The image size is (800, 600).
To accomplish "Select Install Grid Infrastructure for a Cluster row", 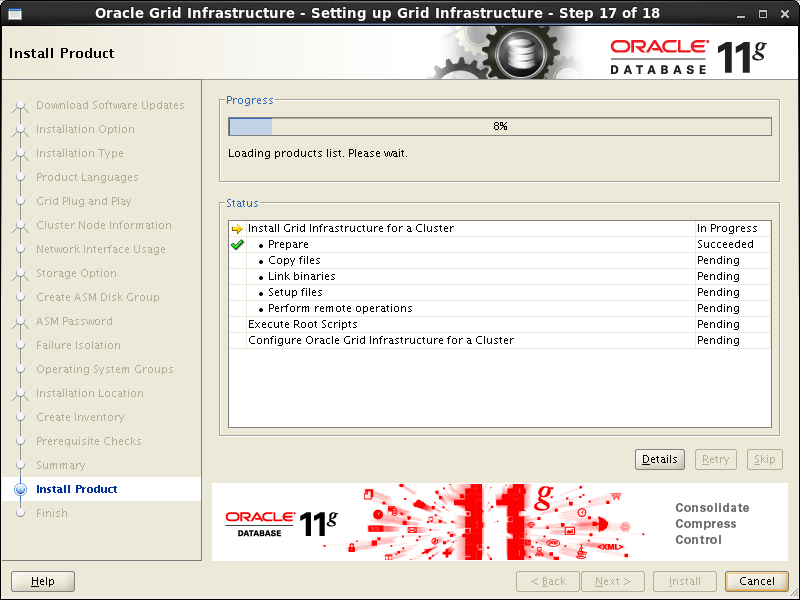I will click(x=500, y=228).
